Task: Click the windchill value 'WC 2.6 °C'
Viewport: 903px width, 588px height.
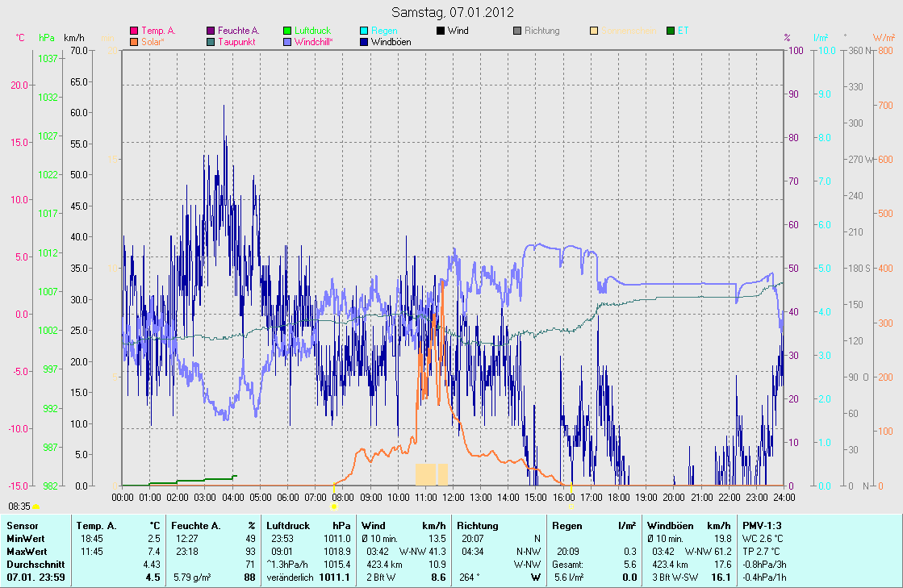Action: 763,539
